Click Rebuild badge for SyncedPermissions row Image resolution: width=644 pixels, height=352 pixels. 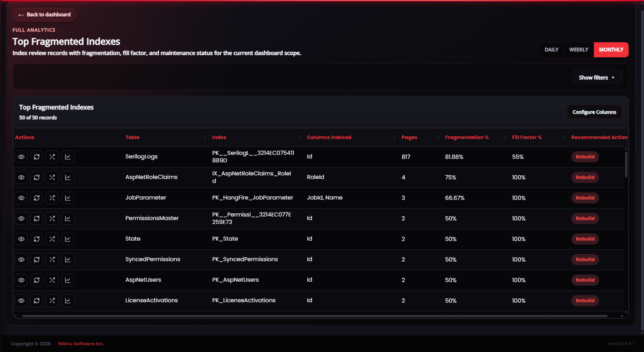point(585,260)
